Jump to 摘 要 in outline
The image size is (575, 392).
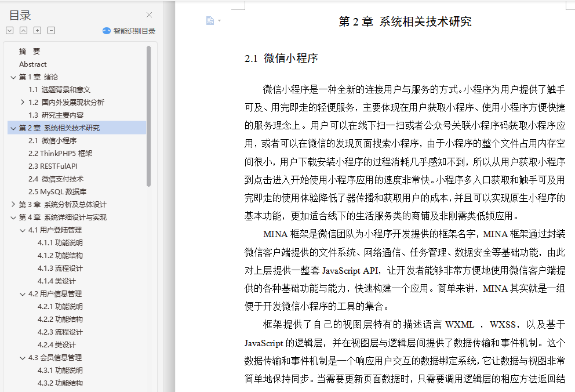tap(30, 52)
